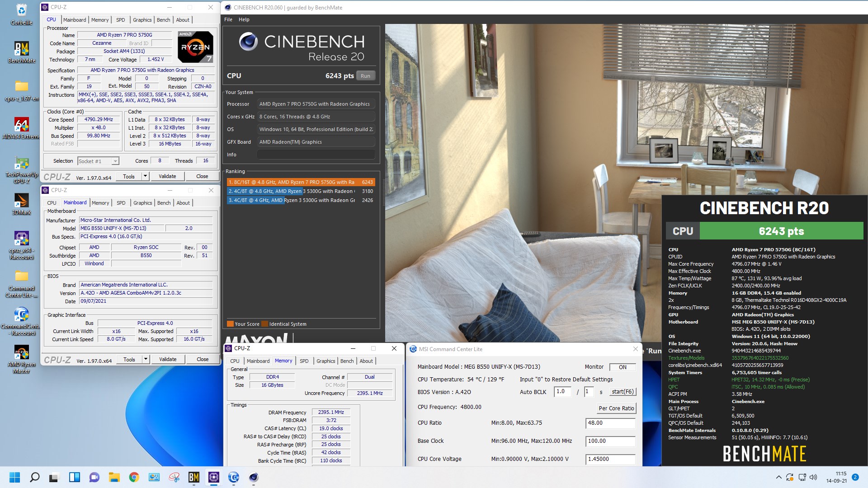
Task: Open the Socket #1 selection dropdown
Action: pos(98,161)
